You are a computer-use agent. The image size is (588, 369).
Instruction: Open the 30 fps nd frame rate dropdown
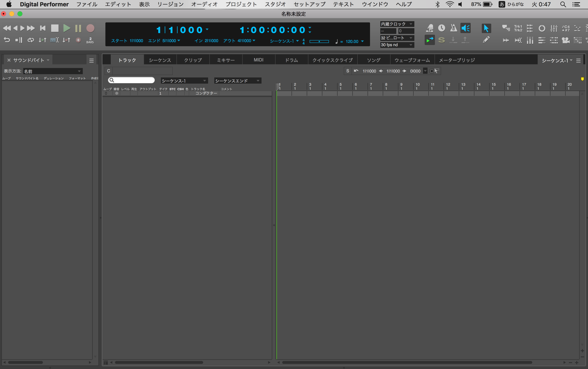(x=397, y=45)
